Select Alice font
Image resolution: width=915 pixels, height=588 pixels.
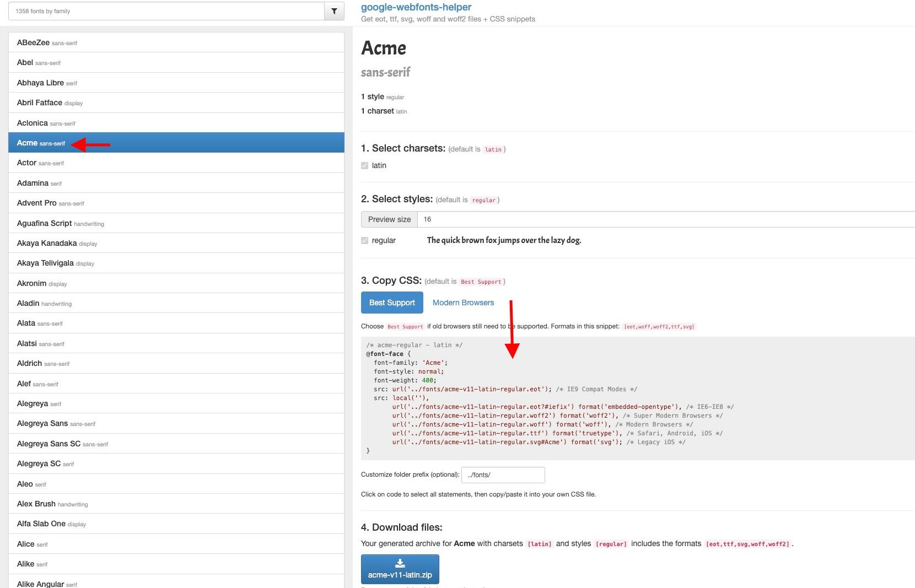pyautogui.click(x=176, y=544)
